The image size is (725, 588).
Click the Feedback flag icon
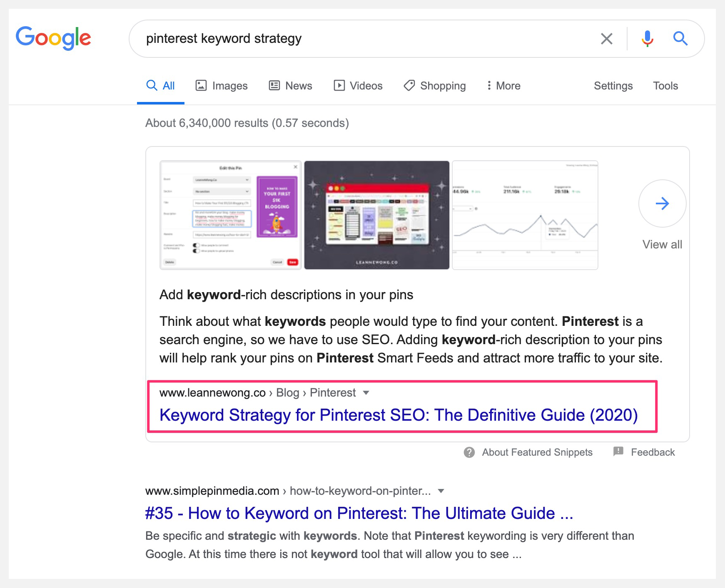(618, 452)
